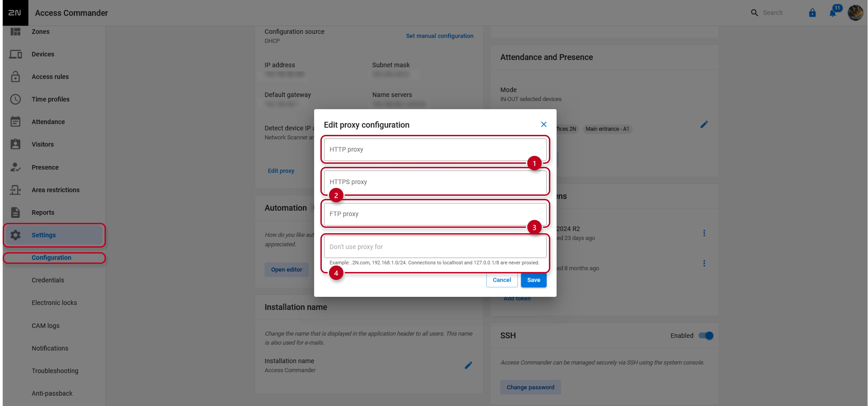This screenshot has height=406, width=868.
Task: Open Anti-passback settings
Action: click(x=52, y=394)
